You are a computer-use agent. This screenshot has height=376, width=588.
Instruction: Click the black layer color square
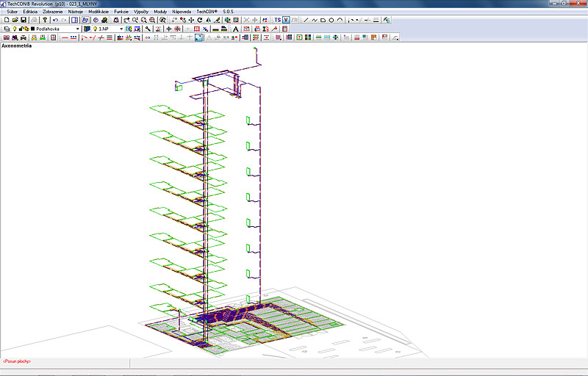pyautogui.click(x=32, y=29)
